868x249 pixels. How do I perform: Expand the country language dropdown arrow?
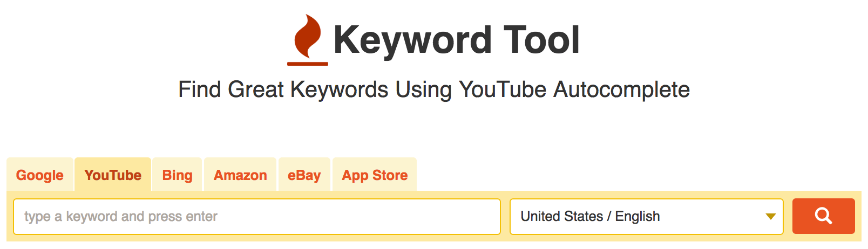coord(770,217)
